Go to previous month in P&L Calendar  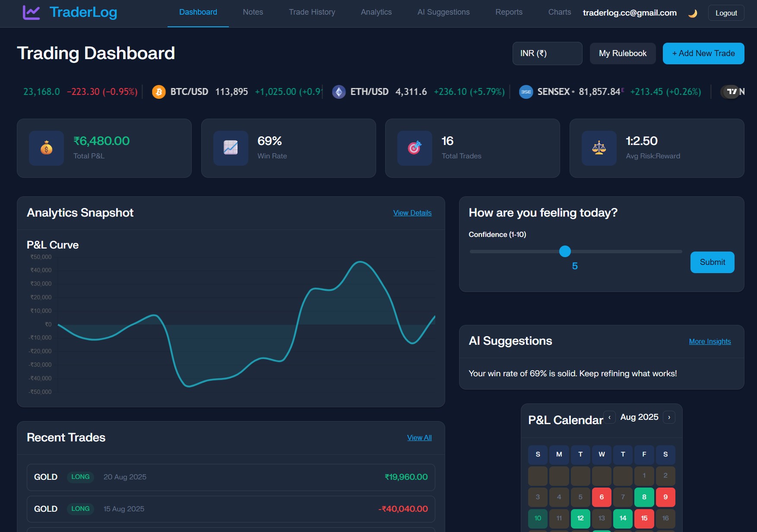[609, 417]
